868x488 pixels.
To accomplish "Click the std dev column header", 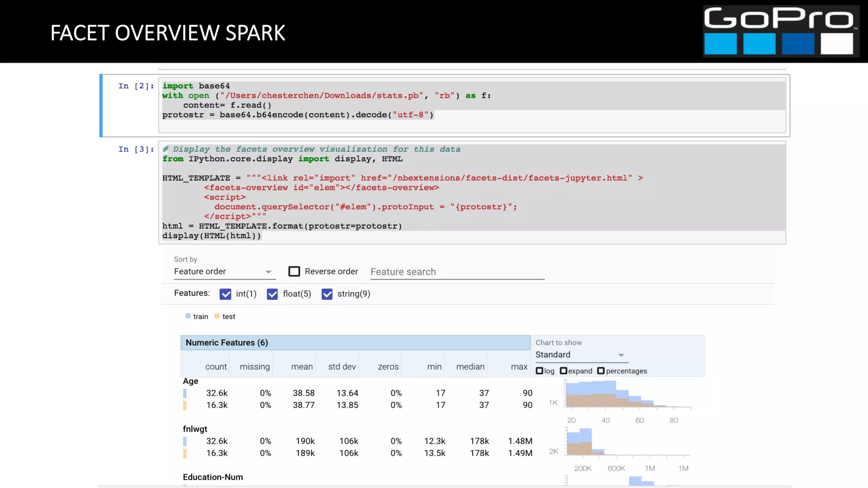I will pos(342,367).
